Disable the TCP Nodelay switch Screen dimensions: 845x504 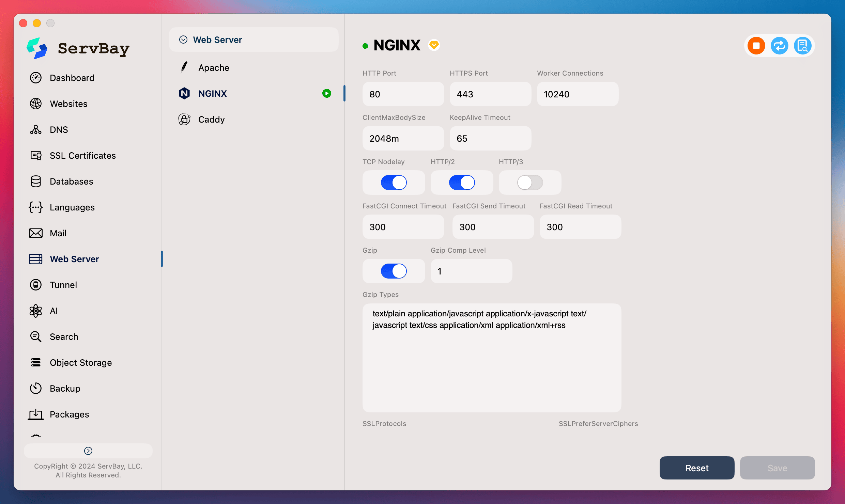tap(394, 183)
